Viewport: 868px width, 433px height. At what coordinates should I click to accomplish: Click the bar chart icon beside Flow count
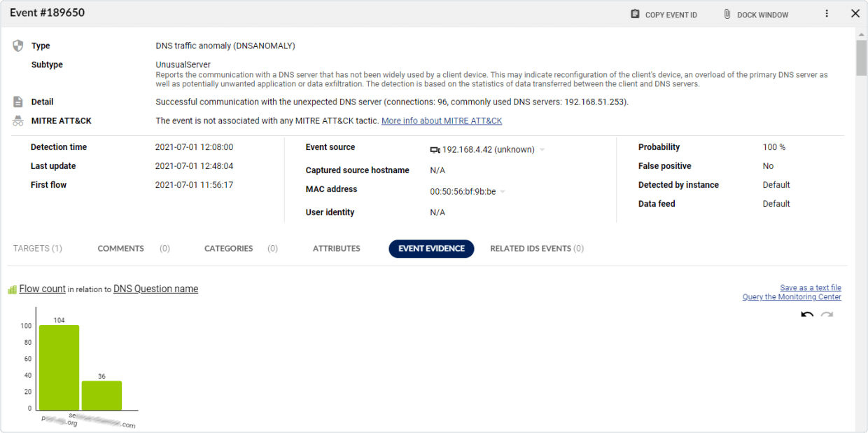(x=10, y=288)
